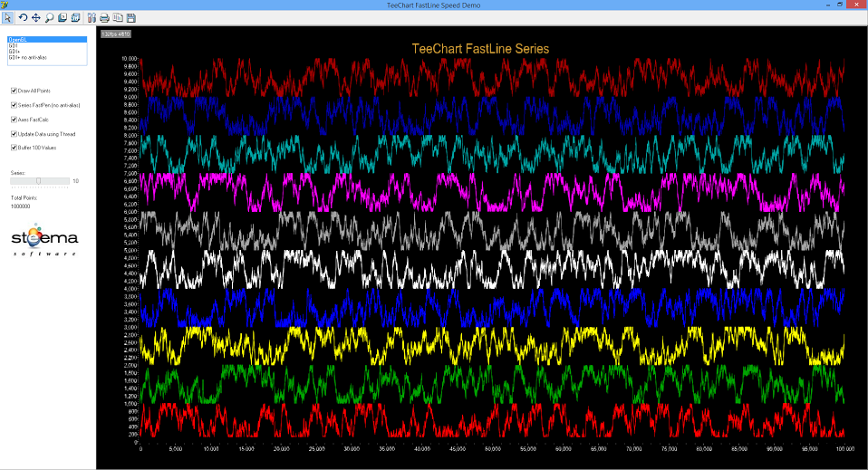Uncheck Update Data using Thread
Image resolution: width=868 pixels, height=470 pixels.
[14, 134]
